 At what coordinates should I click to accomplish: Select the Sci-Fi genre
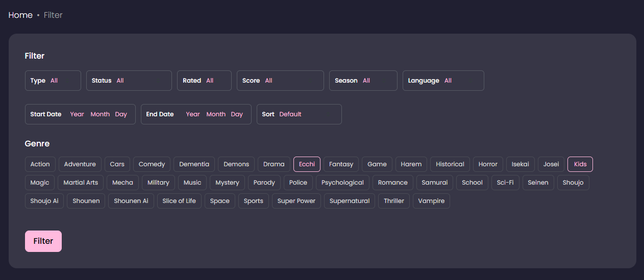[x=505, y=183]
